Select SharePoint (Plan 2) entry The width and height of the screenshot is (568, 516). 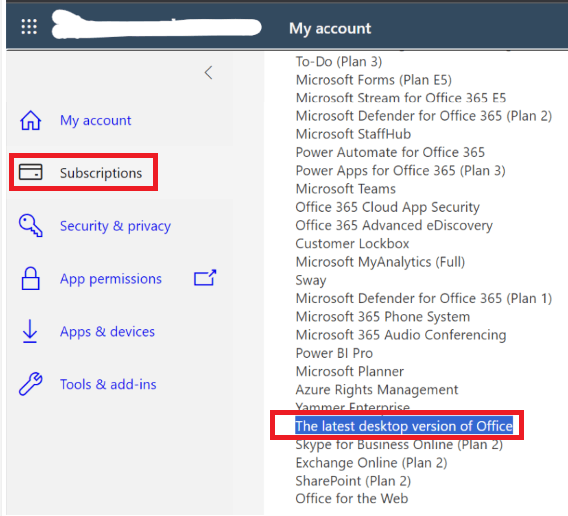pyautogui.click(x=353, y=481)
